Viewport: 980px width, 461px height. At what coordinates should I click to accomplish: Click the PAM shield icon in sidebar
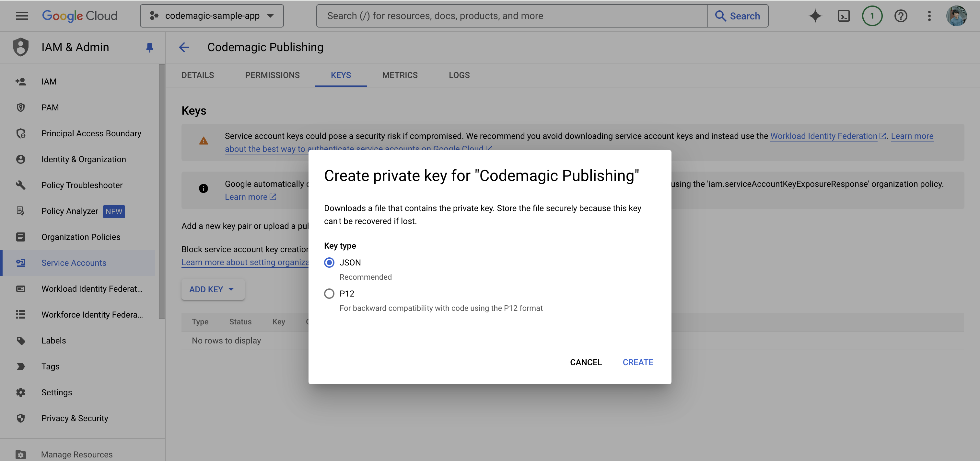coord(20,107)
